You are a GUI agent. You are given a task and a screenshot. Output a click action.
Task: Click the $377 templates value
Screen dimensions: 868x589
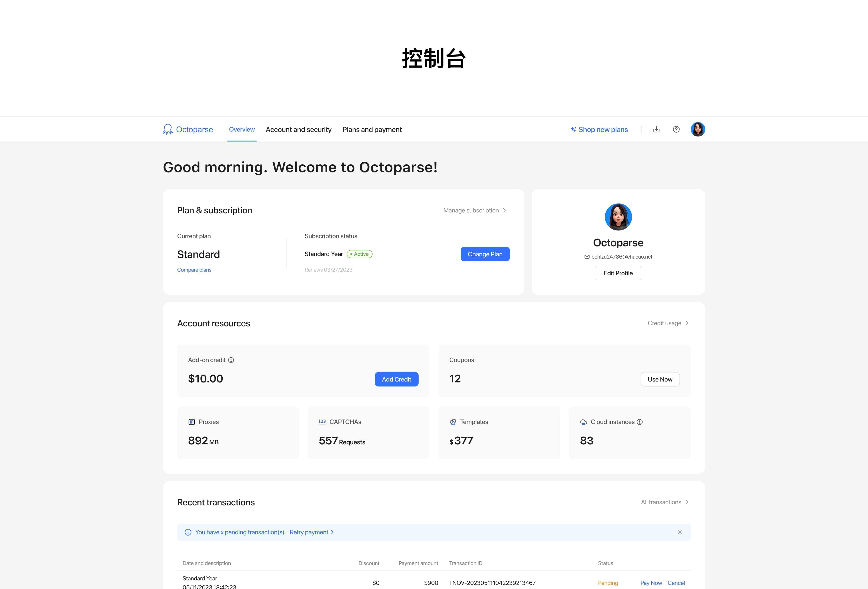click(x=461, y=441)
